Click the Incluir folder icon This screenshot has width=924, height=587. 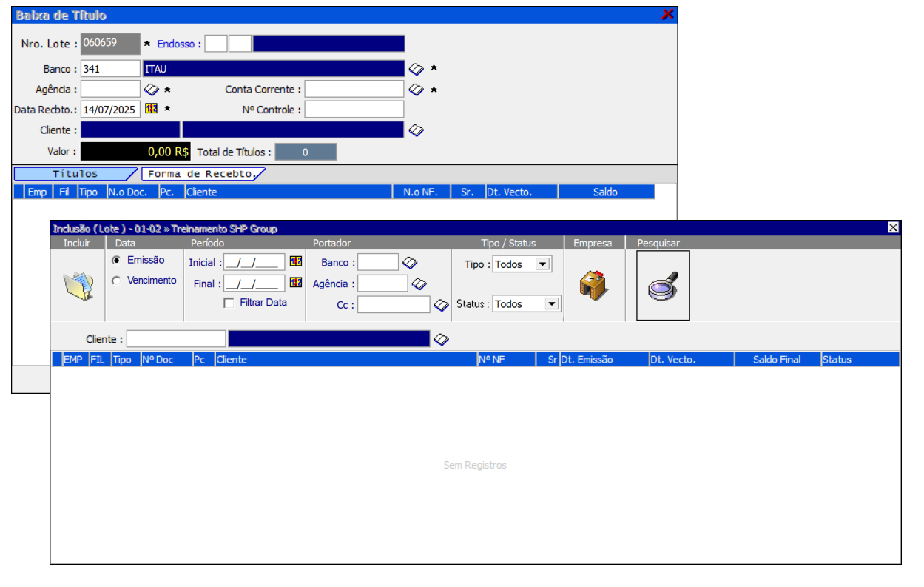78,286
